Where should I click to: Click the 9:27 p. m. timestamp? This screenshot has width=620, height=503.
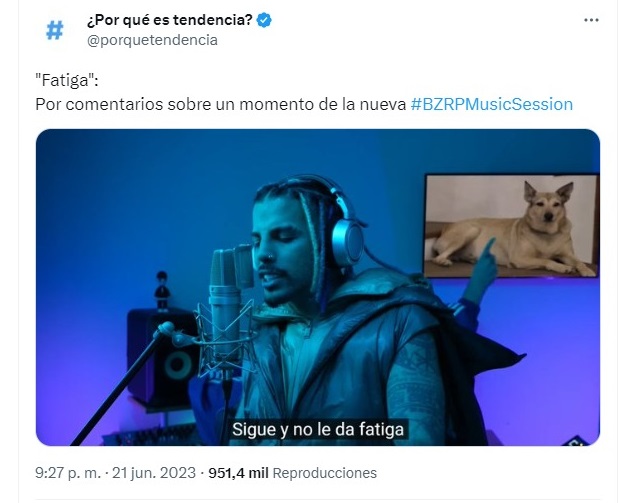(68, 473)
